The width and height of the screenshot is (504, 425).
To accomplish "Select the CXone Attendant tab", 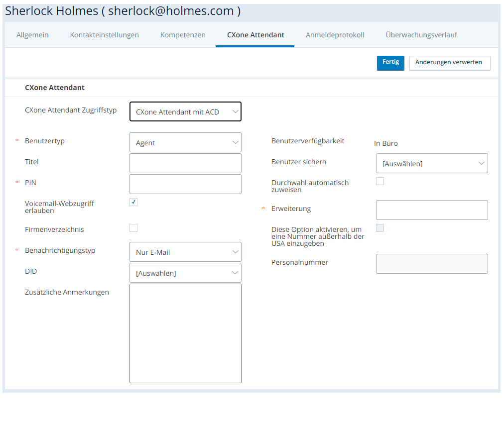I will click(255, 35).
